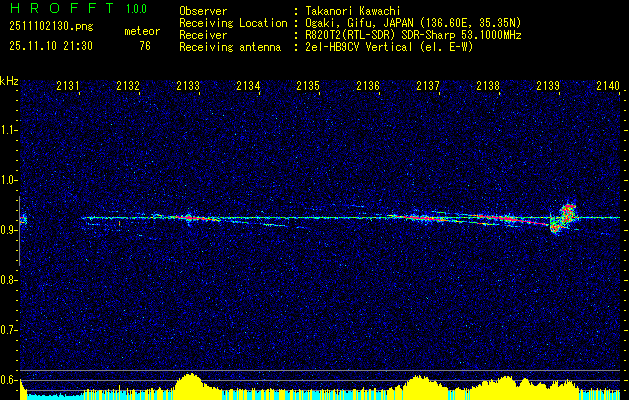Click the 2137 time axis marker
Screen dimensions: 629x400
[x=428, y=86]
